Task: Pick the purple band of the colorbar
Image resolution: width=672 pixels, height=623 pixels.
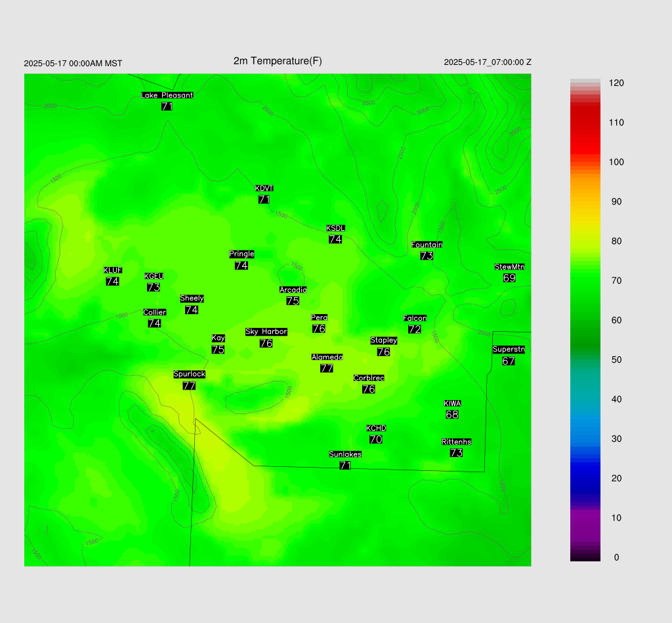Action: tap(585, 525)
